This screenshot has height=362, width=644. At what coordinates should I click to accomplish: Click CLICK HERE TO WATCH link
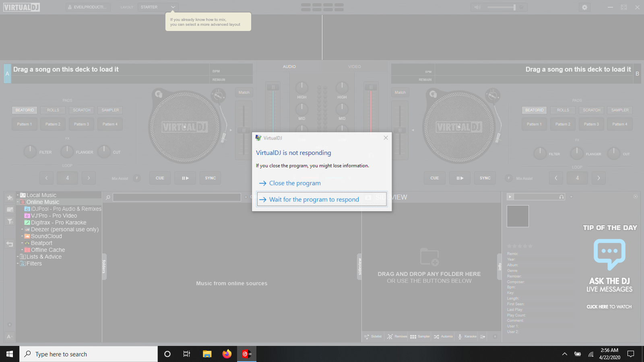click(609, 307)
